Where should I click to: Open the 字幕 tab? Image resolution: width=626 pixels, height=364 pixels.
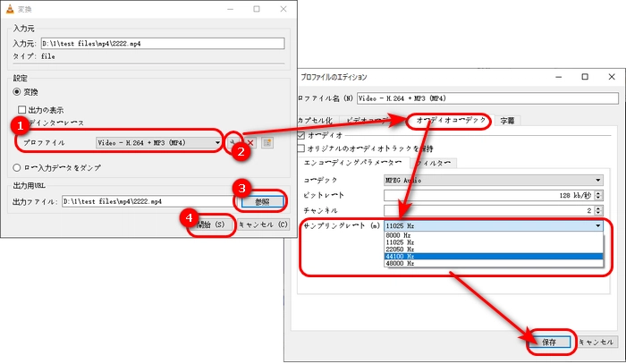(x=507, y=120)
